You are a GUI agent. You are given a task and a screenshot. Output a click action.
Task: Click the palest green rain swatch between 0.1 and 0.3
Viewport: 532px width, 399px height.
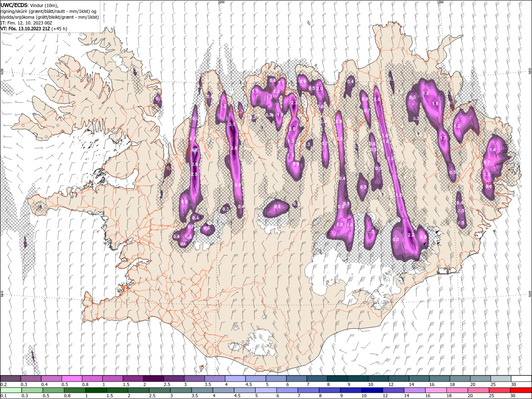pos(11,390)
